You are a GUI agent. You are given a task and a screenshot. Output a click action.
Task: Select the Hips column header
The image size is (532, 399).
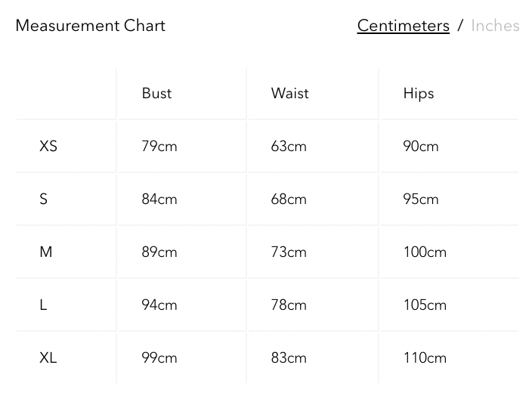click(x=419, y=94)
